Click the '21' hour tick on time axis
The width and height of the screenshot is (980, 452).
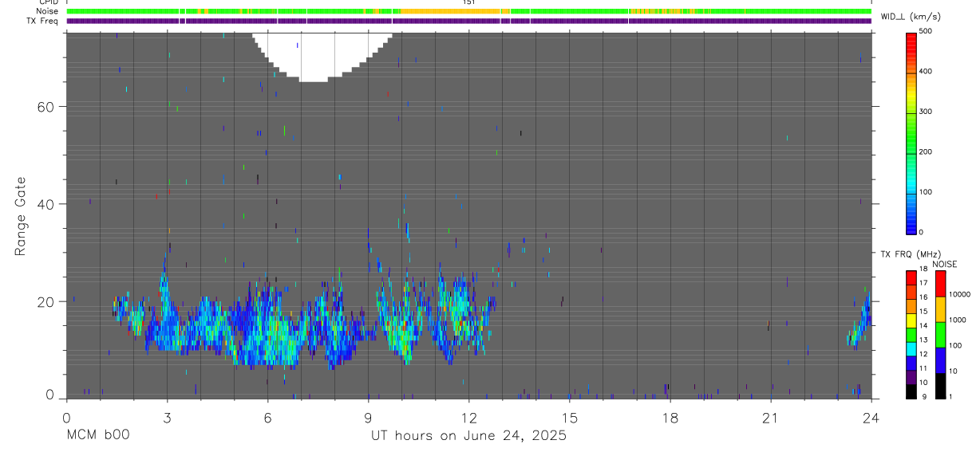click(x=771, y=418)
